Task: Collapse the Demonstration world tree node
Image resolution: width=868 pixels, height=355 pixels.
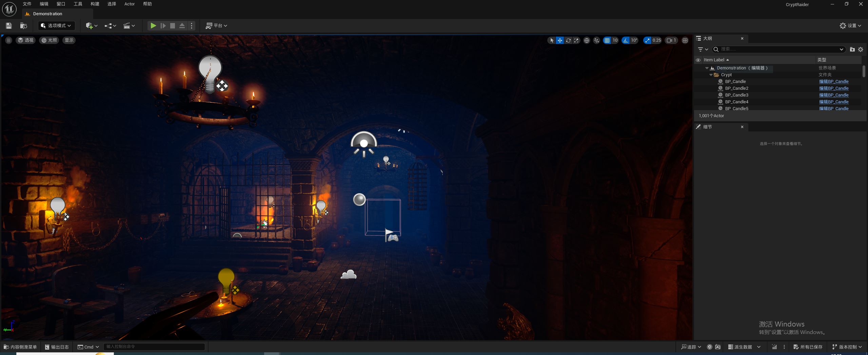Action: [x=707, y=68]
